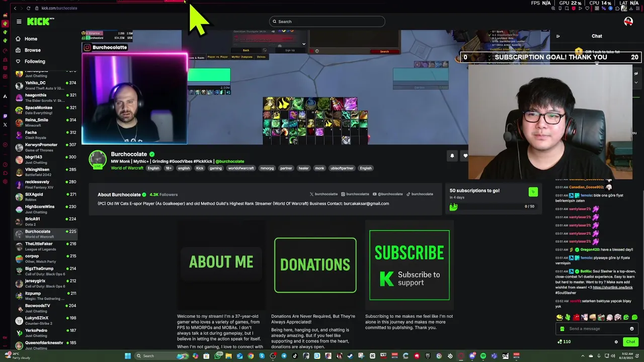The height and width of the screenshot is (362, 644).
Task: Open BigzThaGrump channel in sidebar
Action: click(x=45, y=271)
